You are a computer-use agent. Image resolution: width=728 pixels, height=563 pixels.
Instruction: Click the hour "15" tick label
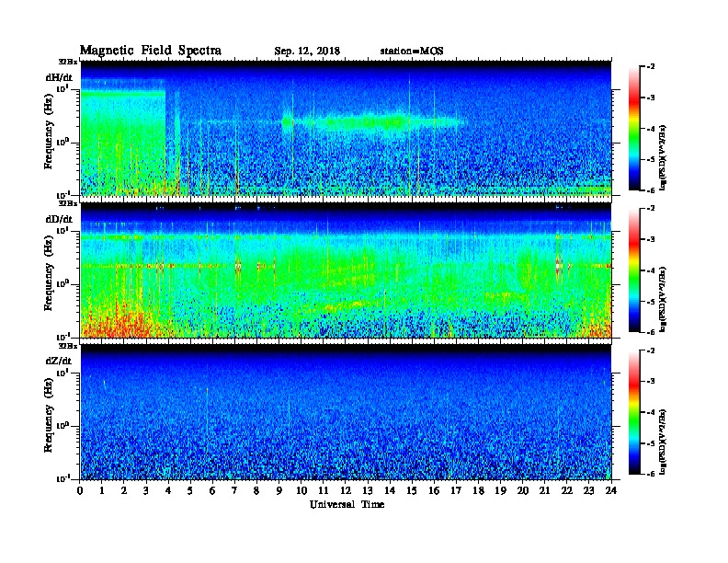click(412, 490)
